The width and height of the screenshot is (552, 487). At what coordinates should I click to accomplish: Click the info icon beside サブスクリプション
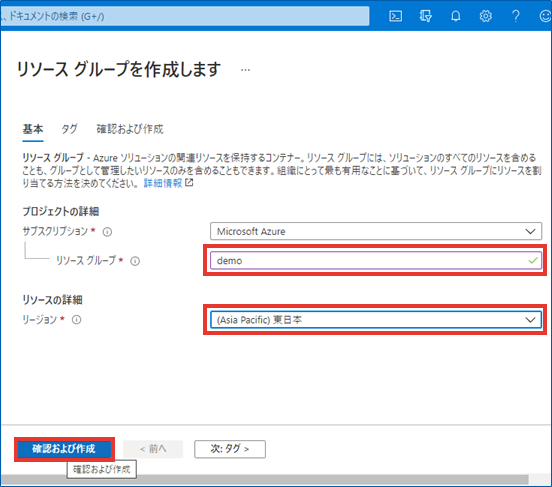coord(107,232)
